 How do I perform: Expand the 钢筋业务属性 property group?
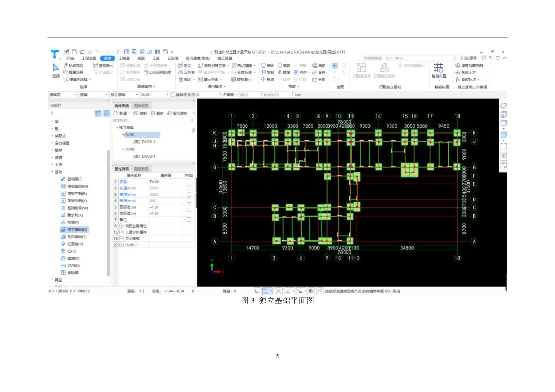(x=122, y=226)
